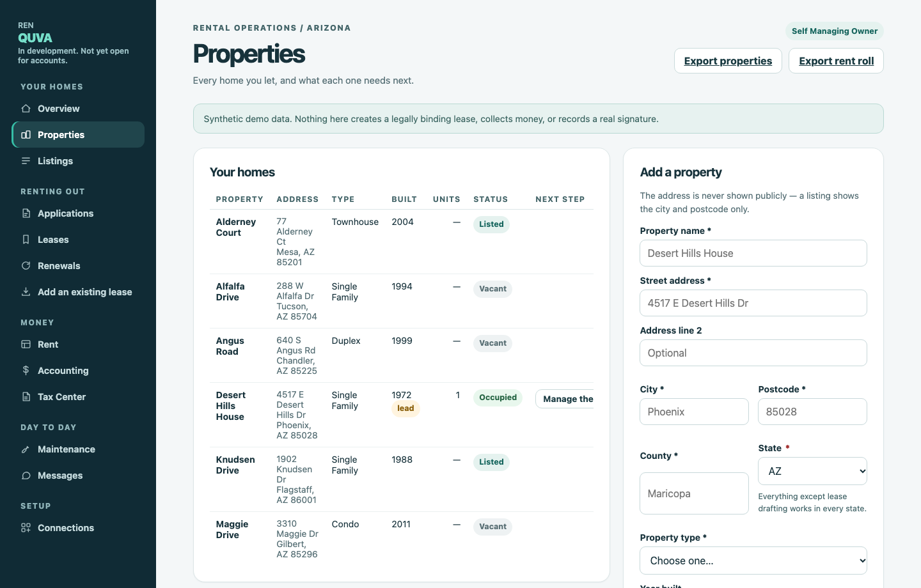
Task: Click the Properties sidebar icon
Action: (x=26, y=135)
